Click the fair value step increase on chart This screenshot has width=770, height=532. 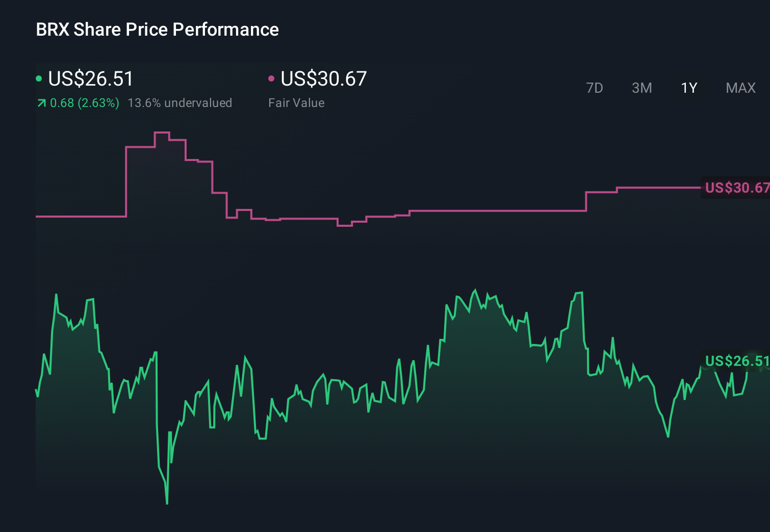585,201
